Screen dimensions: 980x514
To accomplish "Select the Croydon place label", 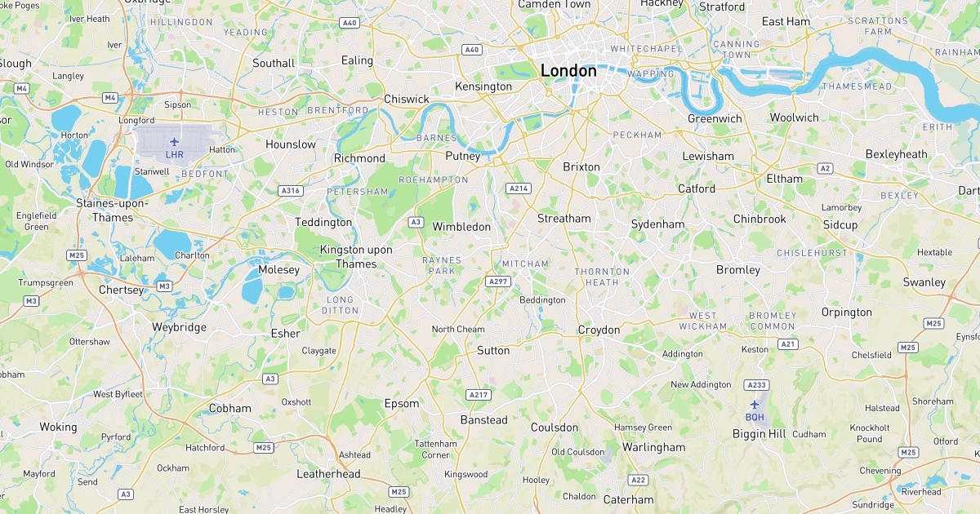I will (x=599, y=330).
